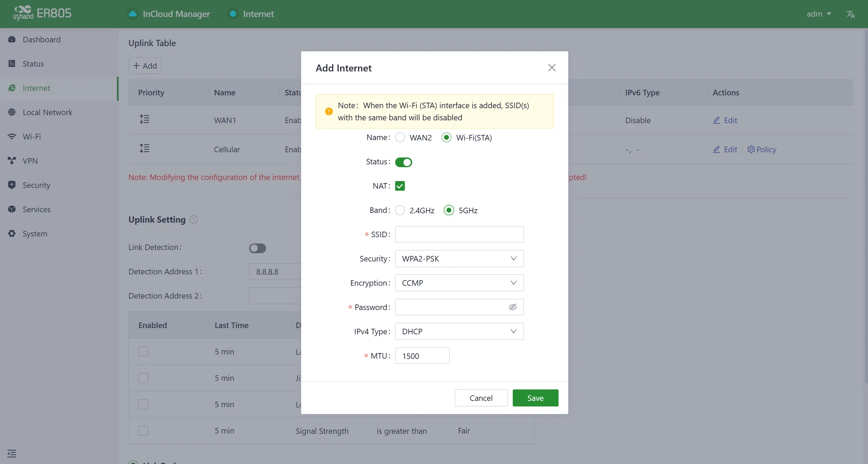Screen dimensions: 868x464
Task: Open the Security sidebar menu item
Action: [59, 185]
